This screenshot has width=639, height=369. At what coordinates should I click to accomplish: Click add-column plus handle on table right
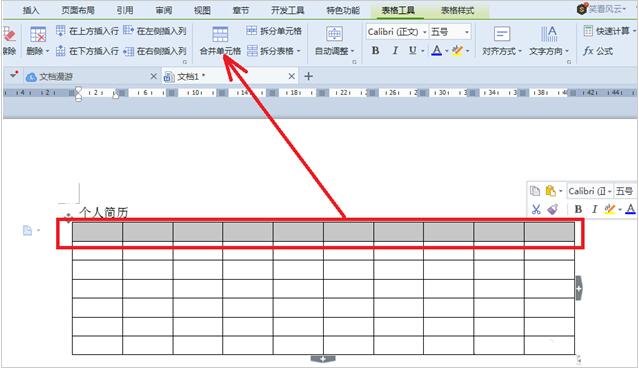(x=579, y=288)
